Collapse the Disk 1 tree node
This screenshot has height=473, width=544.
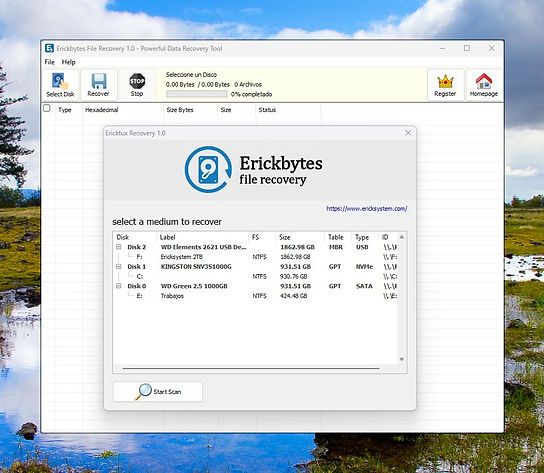(119, 267)
